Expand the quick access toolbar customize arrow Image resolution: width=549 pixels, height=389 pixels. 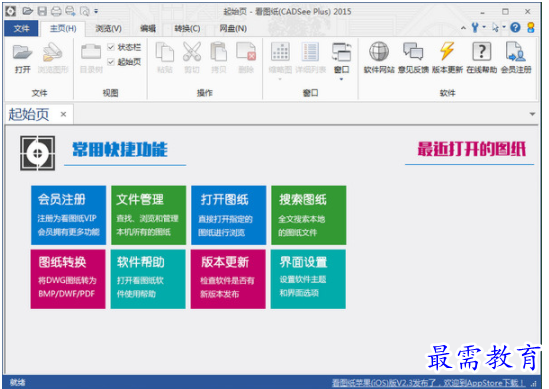pos(96,12)
